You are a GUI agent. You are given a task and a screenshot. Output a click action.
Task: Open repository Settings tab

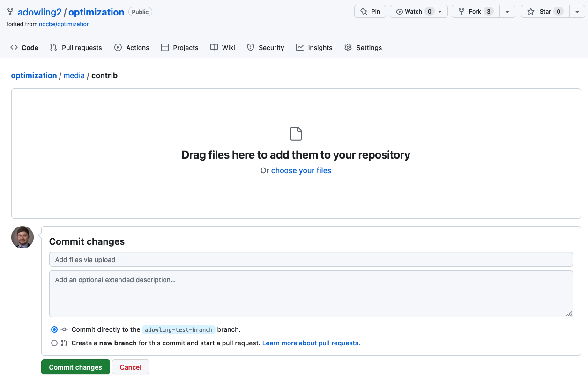point(363,48)
